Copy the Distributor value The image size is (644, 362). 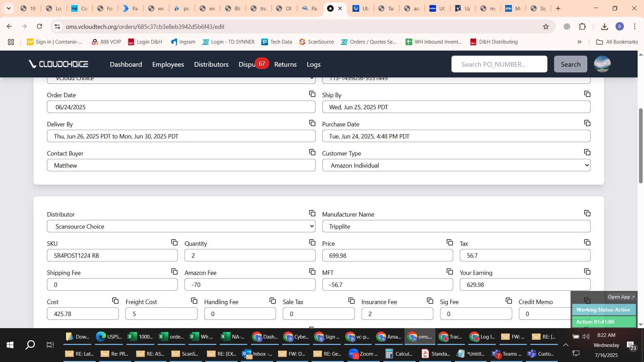click(312, 213)
